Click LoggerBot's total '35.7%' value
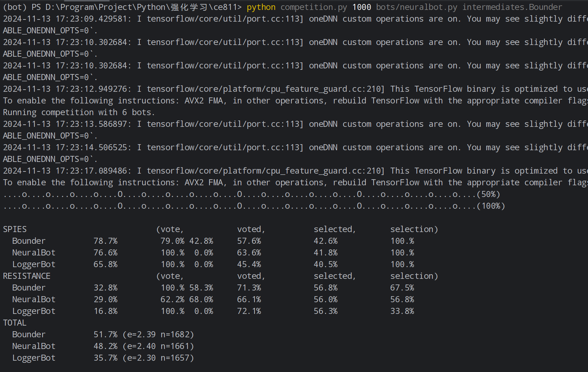The image size is (588, 372). tap(106, 358)
